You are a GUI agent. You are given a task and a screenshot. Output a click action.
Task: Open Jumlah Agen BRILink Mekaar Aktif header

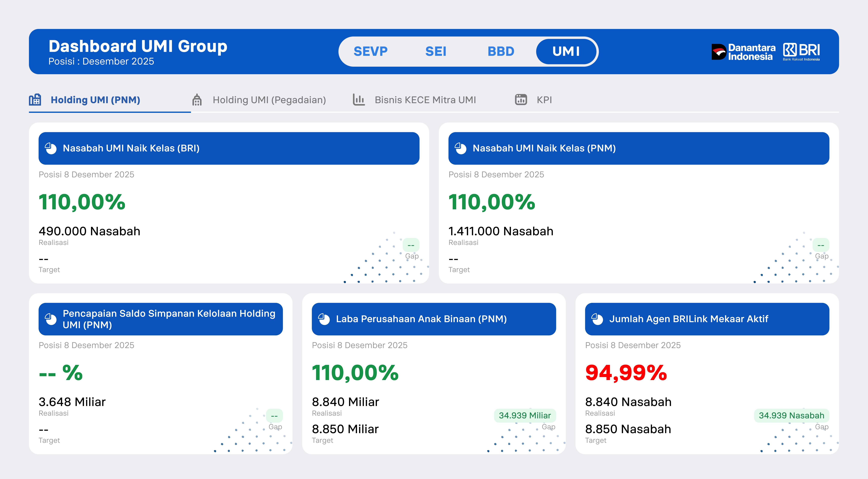point(707,319)
